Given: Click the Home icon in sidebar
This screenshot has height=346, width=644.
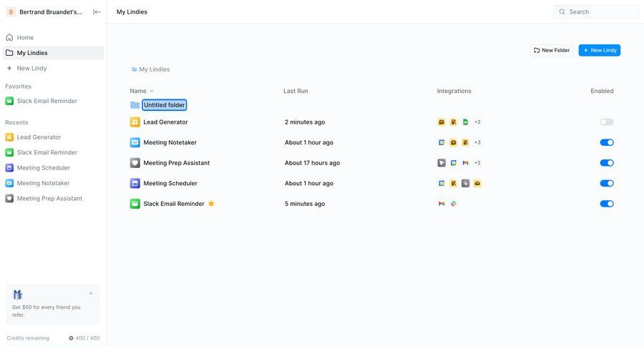Looking at the screenshot, I should pos(9,37).
